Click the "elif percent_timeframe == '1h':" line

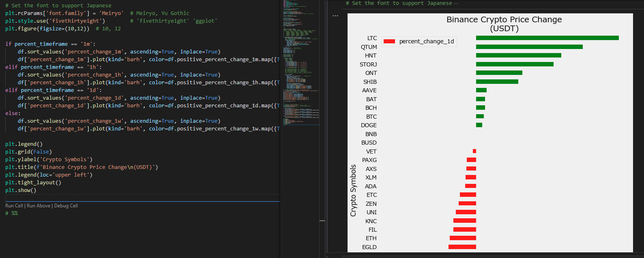pyautogui.click(x=54, y=67)
